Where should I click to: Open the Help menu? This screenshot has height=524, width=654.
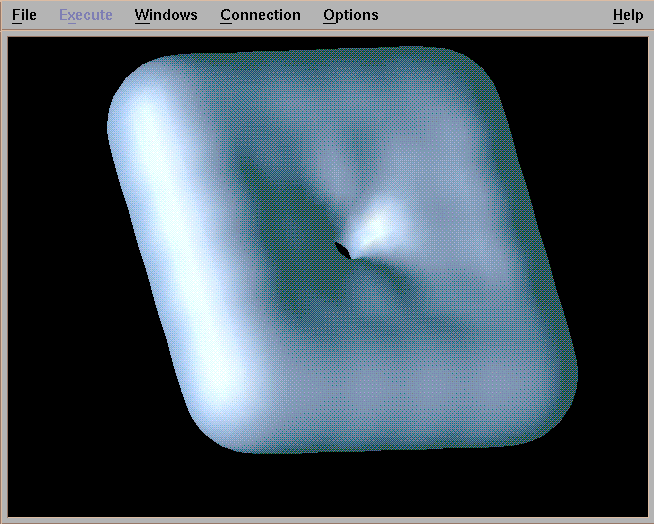tap(628, 15)
